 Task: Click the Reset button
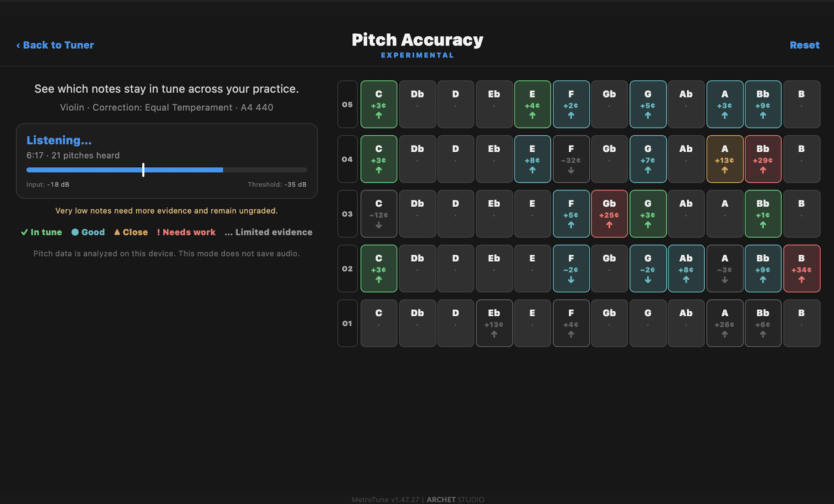pyautogui.click(x=804, y=45)
